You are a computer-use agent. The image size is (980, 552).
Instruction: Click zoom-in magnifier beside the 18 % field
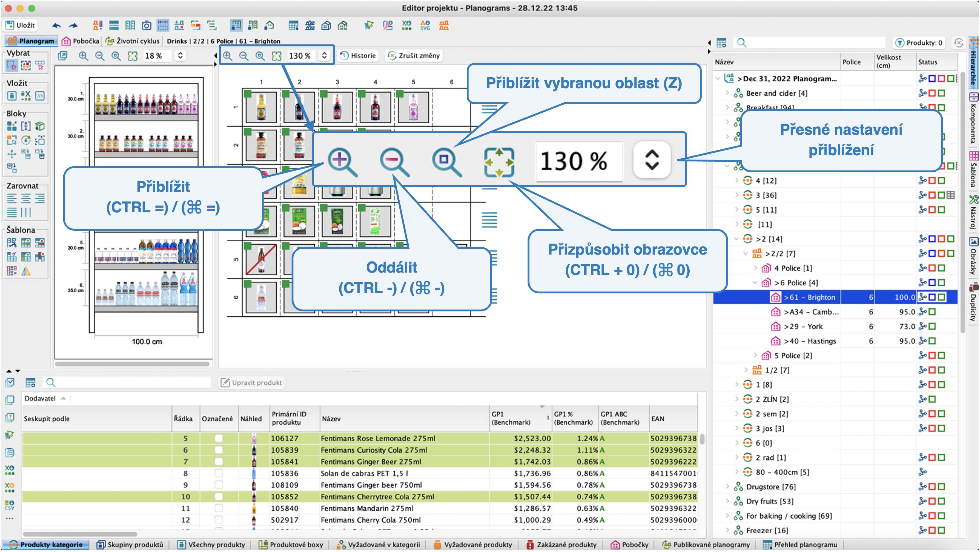point(83,56)
